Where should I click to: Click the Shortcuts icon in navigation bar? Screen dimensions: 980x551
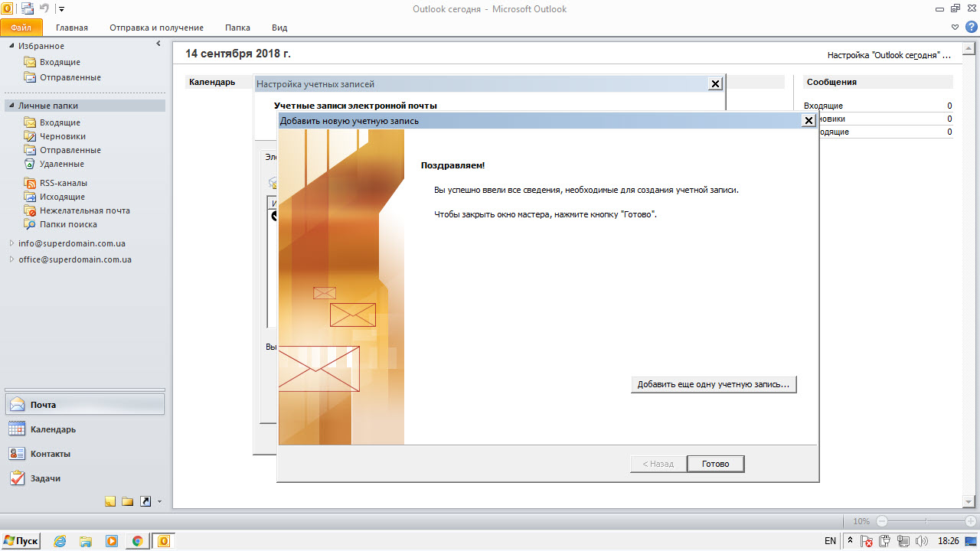tap(145, 501)
